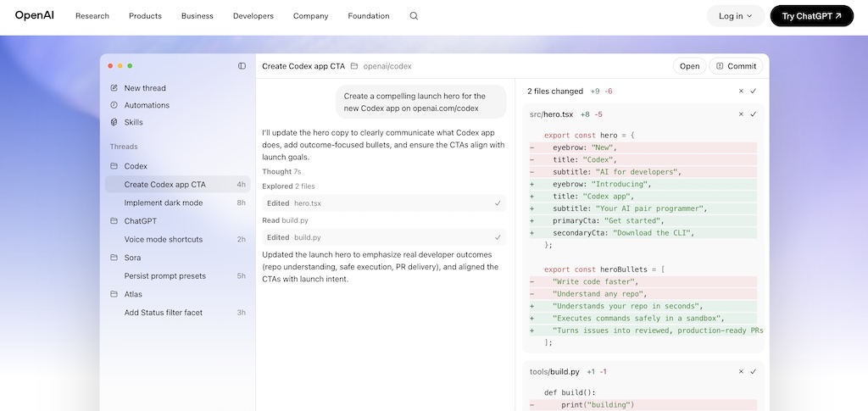Click diff line secondaryCta: "Download the CLI"
The height and width of the screenshot is (411, 868).
tap(643, 233)
